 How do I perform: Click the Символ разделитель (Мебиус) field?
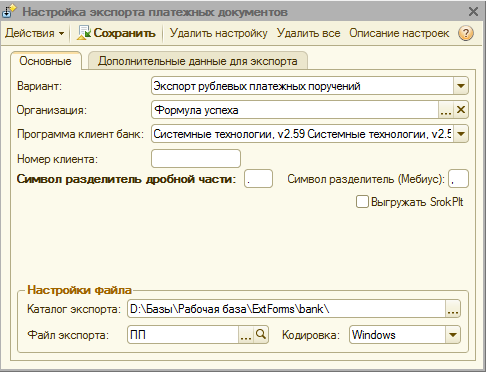[x=458, y=179]
